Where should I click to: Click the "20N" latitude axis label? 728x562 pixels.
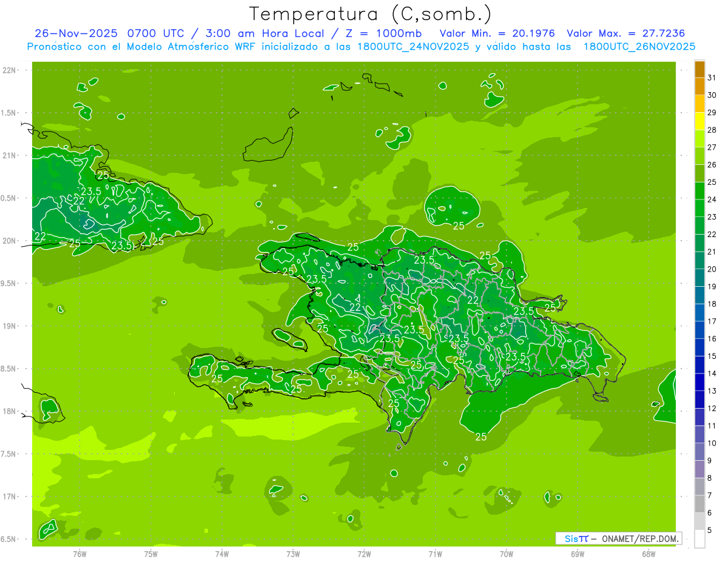(9, 241)
